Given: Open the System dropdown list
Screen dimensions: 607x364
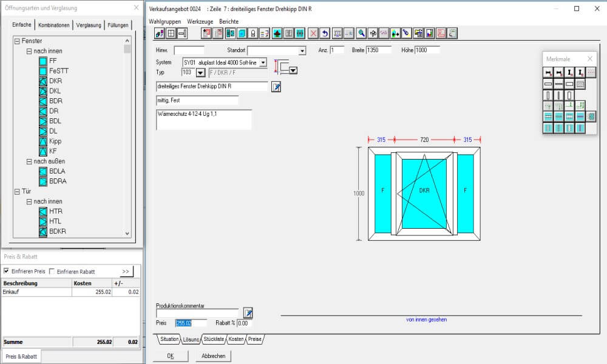Looking at the screenshot, I should click(x=263, y=62).
